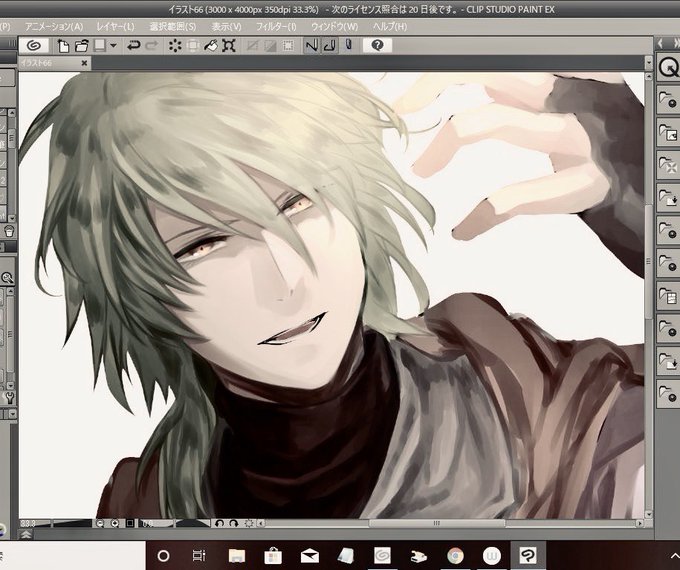
Task: Click the vertical canvas scrollbar thumb
Action: click(649, 261)
